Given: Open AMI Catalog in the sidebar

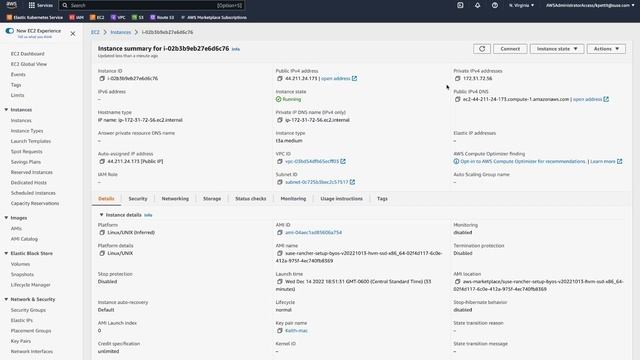Looking at the screenshot, I should (x=24, y=239).
